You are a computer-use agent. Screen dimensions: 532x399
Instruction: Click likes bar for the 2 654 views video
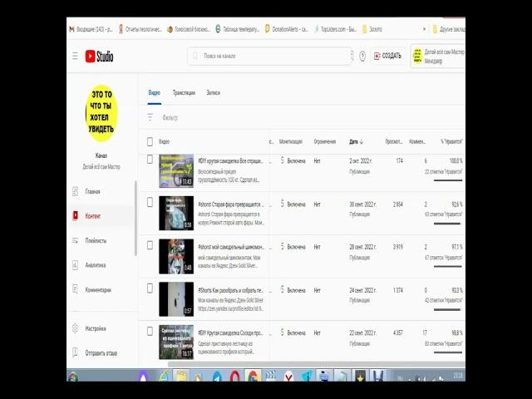tap(447, 224)
